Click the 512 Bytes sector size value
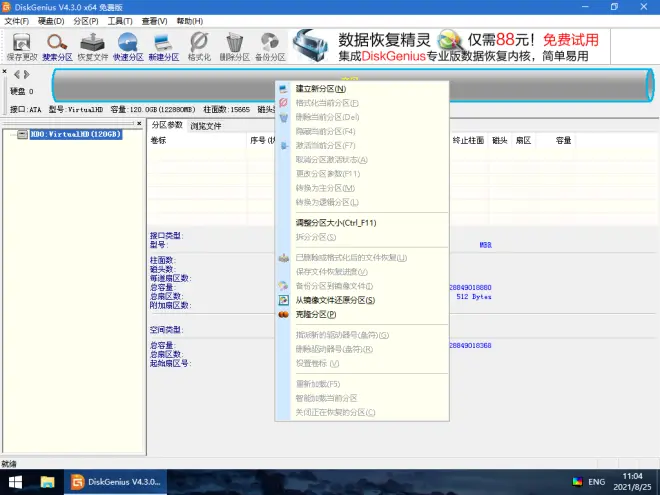 [x=474, y=297]
